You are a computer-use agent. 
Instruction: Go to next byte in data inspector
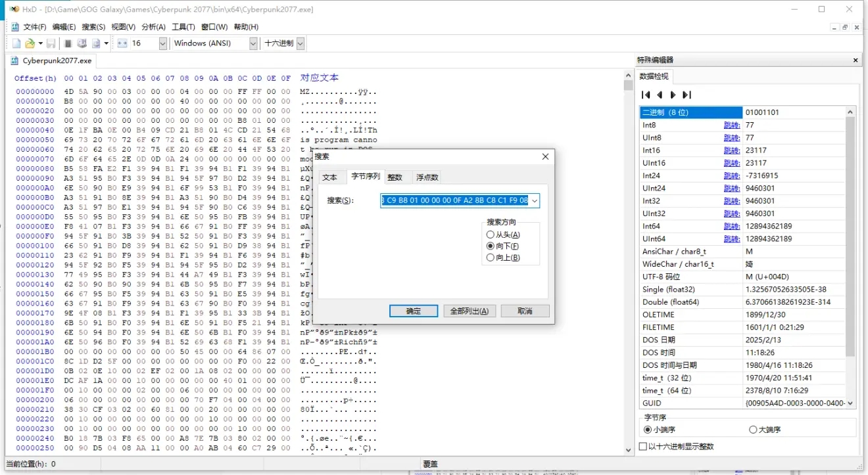(673, 95)
